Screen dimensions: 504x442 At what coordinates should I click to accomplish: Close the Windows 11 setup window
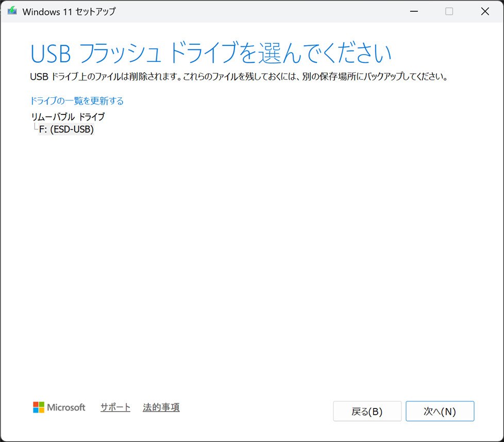(x=485, y=11)
